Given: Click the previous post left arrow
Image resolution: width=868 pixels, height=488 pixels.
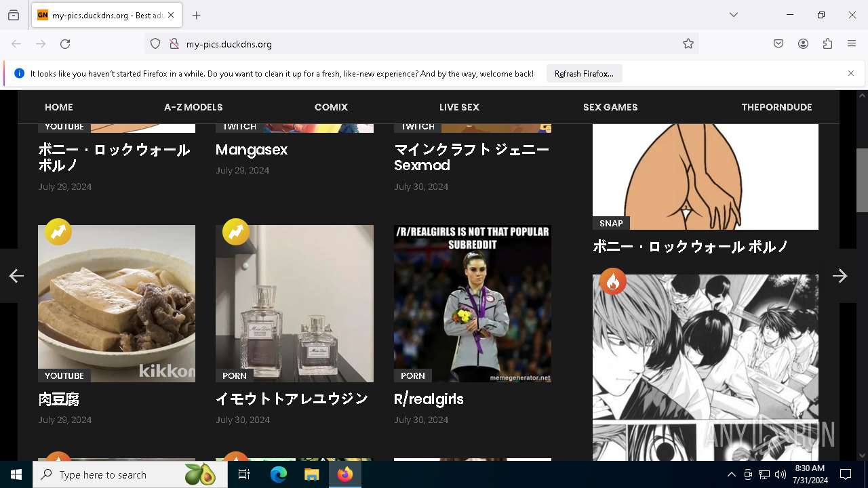Looking at the screenshot, I should tap(16, 276).
